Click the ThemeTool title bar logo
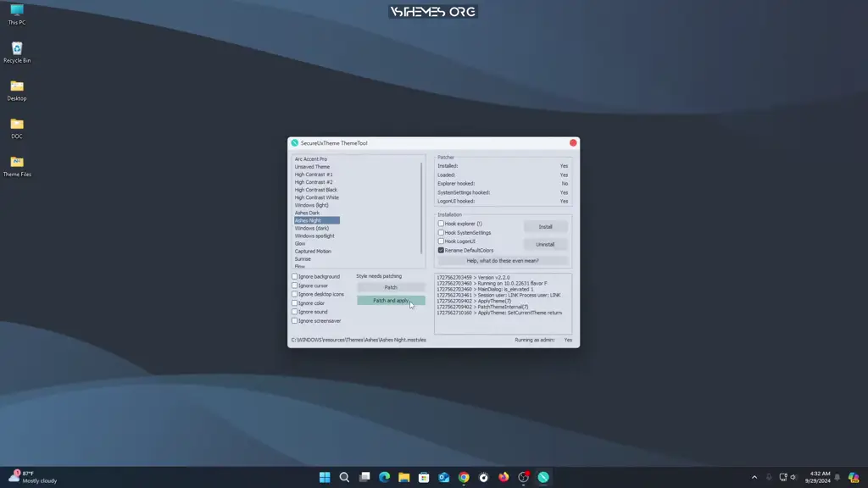The width and height of the screenshot is (868, 488). (x=294, y=142)
